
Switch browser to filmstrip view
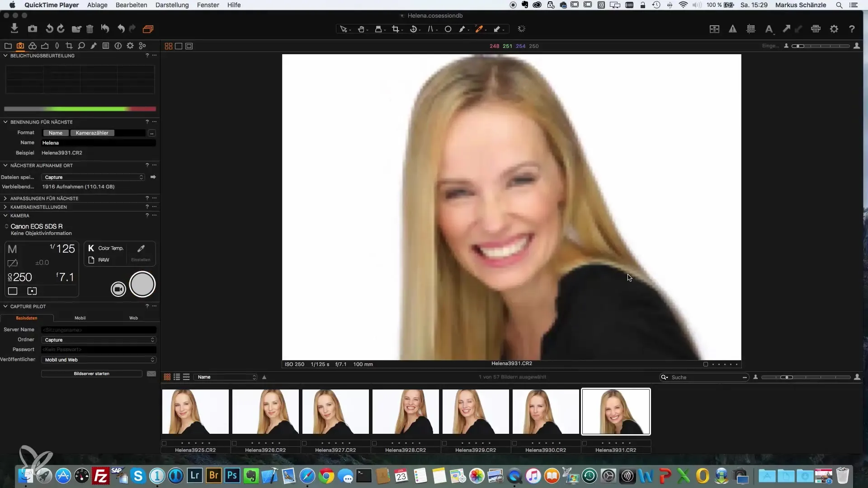tap(186, 377)
